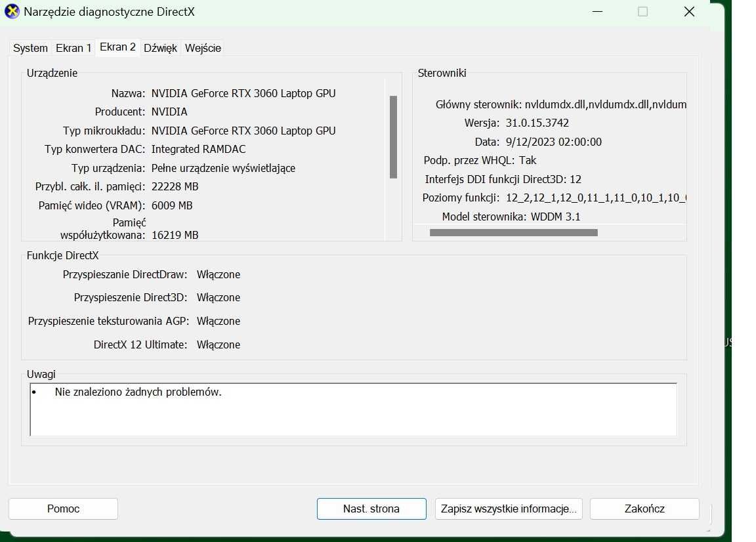Screen dimensions: 756x542
Task: Click the DirectX diagnostic tool title icon
Action: (x=12, y=11)
